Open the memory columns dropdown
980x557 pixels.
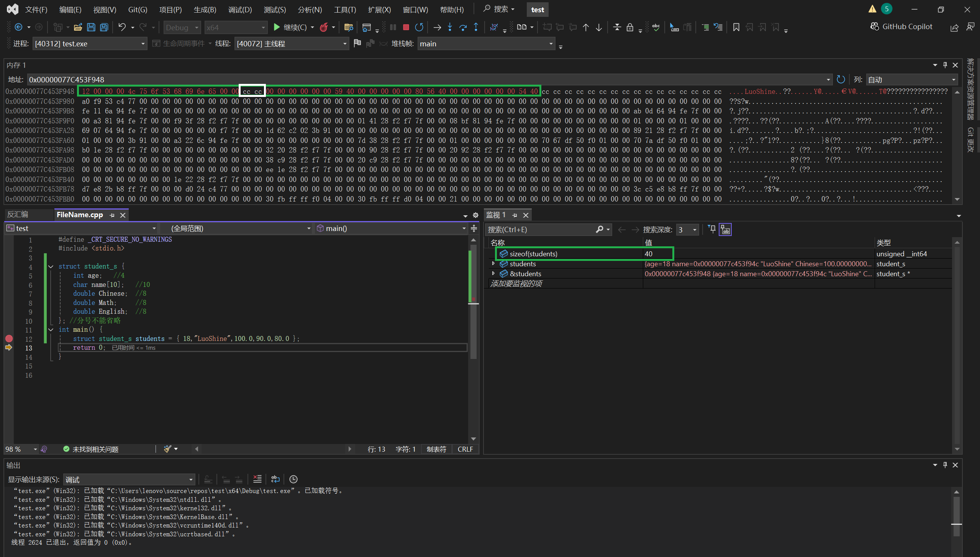click(x=953, y=80)
